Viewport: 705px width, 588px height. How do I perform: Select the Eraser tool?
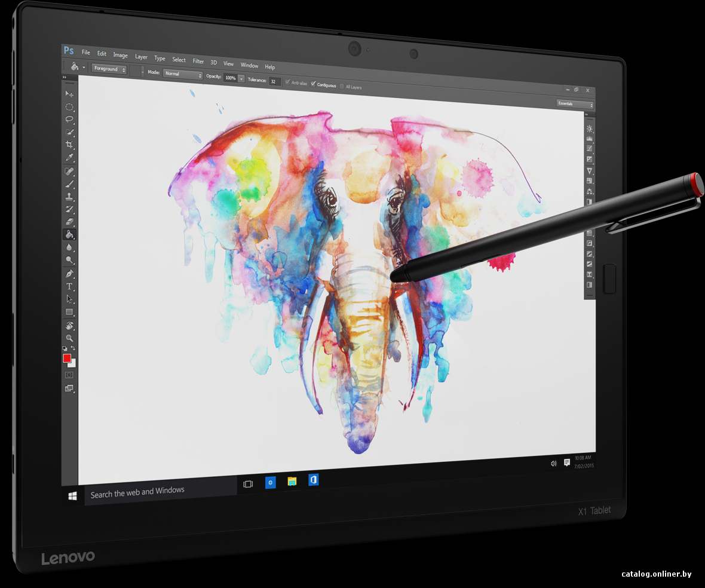69,222
